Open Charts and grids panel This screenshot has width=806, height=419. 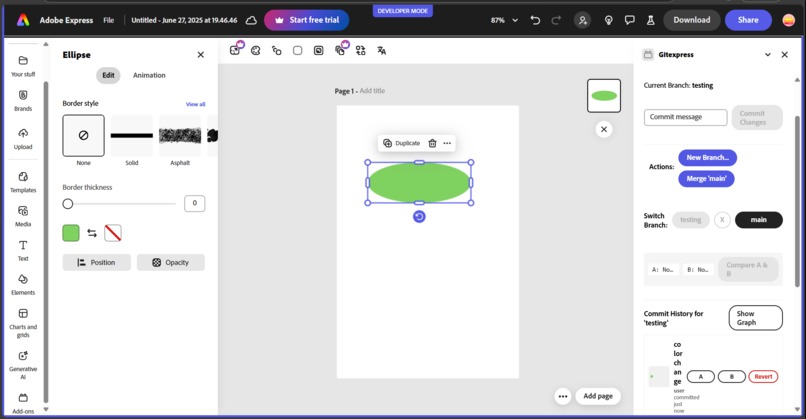click(x=23, y=323)
